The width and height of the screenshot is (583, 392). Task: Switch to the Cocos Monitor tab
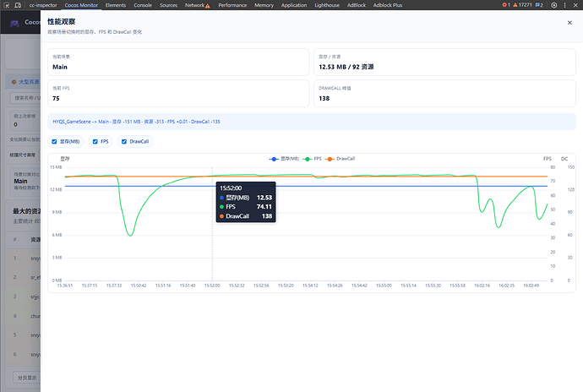coord(81,5)
